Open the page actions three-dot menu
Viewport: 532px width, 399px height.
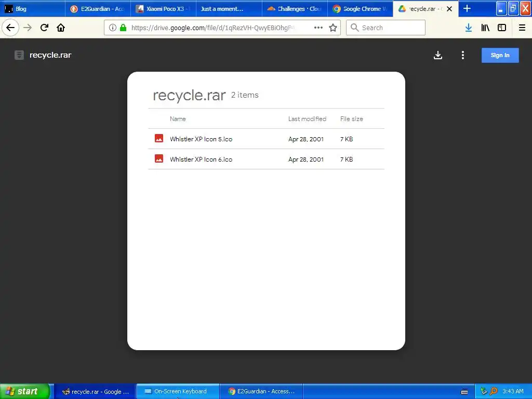pyautogui.click(x=318, y=28)
